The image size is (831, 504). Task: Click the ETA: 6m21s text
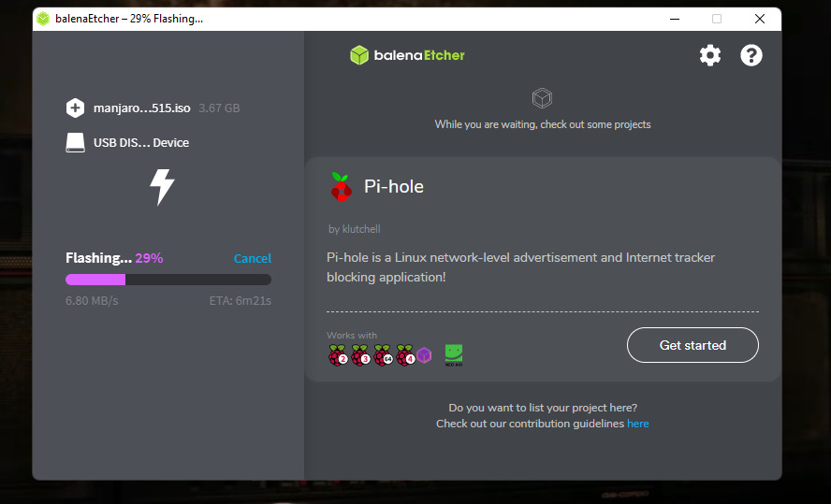pyautogui.click(x=241, y=301)
